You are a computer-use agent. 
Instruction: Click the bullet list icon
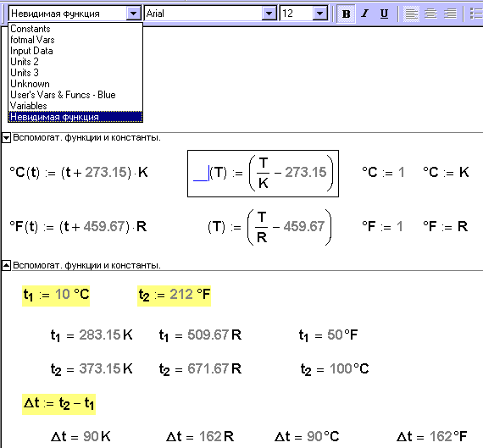click(x=476, y=14)
